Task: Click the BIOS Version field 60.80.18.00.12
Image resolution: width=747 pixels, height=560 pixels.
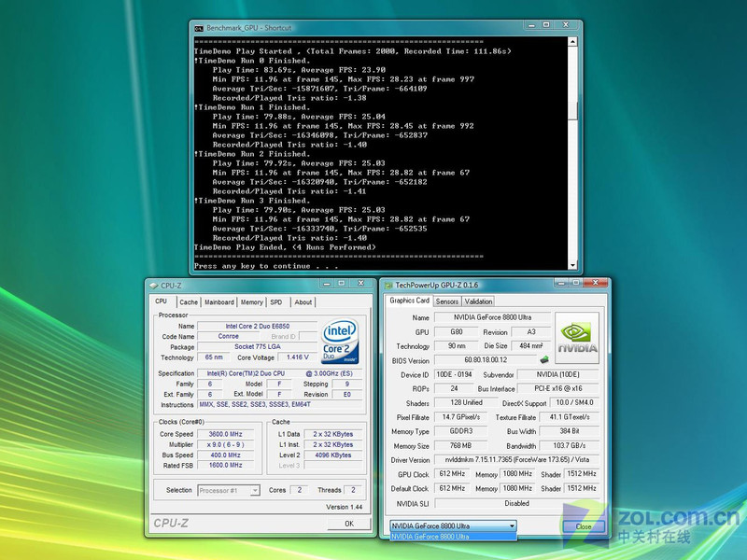Action: [486, 360]
